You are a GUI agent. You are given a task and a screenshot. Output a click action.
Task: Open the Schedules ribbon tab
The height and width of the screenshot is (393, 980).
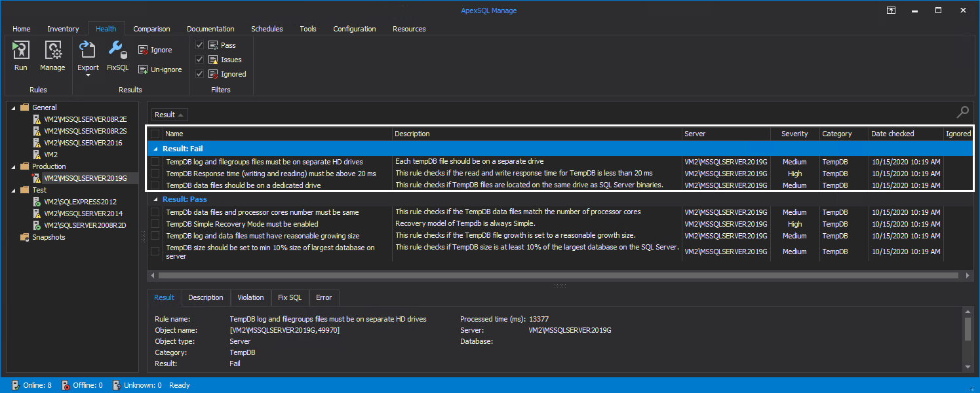tap(267, 29)
